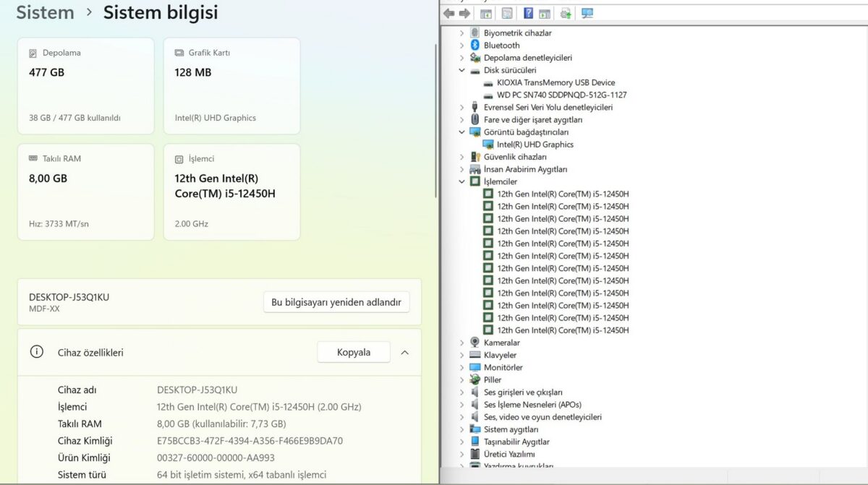Screen dimensions: 868x485
Task: Expand the Depolama denetleyicileri node
Action: tap(462, 58)
